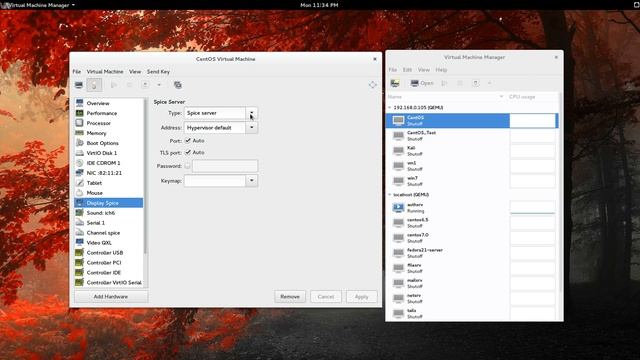Select Overview in hardware list

tap(109, 103)
